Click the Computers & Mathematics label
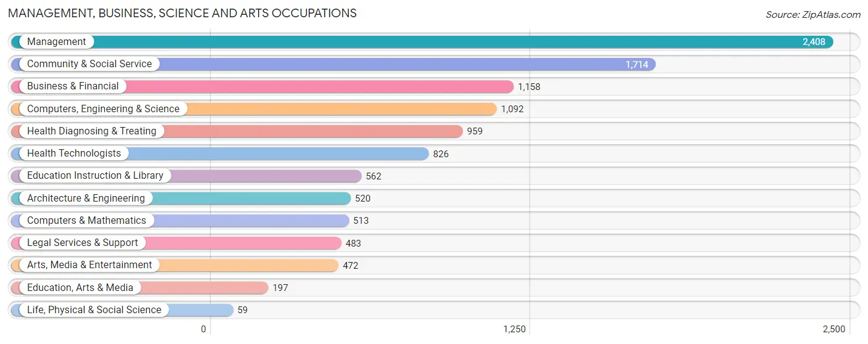868x344 pixels. [x=86, y=221]
